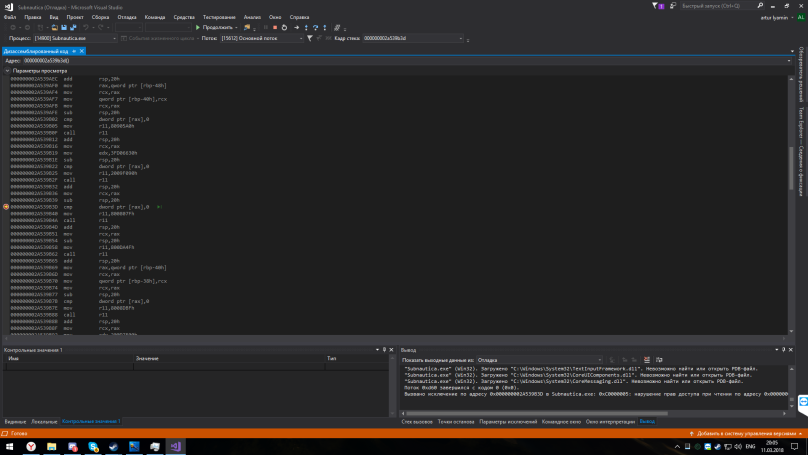The image size is (808, 455).
Task: Switch to Параметры исключений tab
Action: pyautogui.click(x=508, y=422)
